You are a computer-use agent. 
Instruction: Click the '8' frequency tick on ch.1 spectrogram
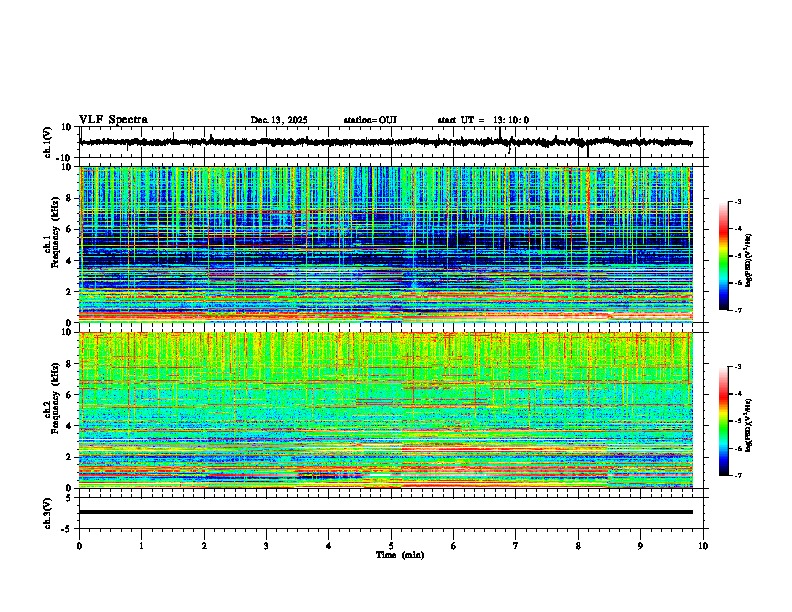point(70,198)
